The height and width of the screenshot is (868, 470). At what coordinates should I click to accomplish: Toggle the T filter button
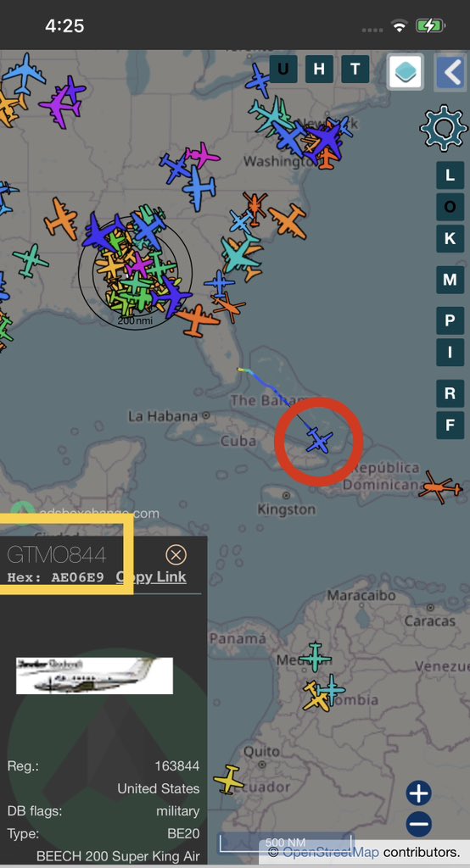tap(355, 70)
